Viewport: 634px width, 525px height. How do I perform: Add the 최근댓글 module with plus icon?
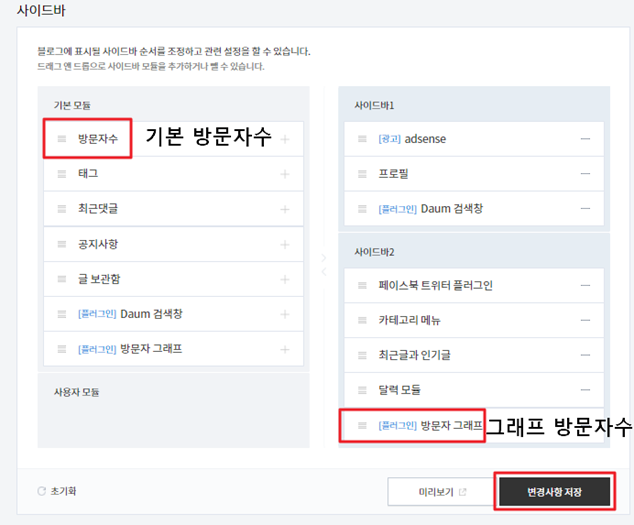point(285,209)
